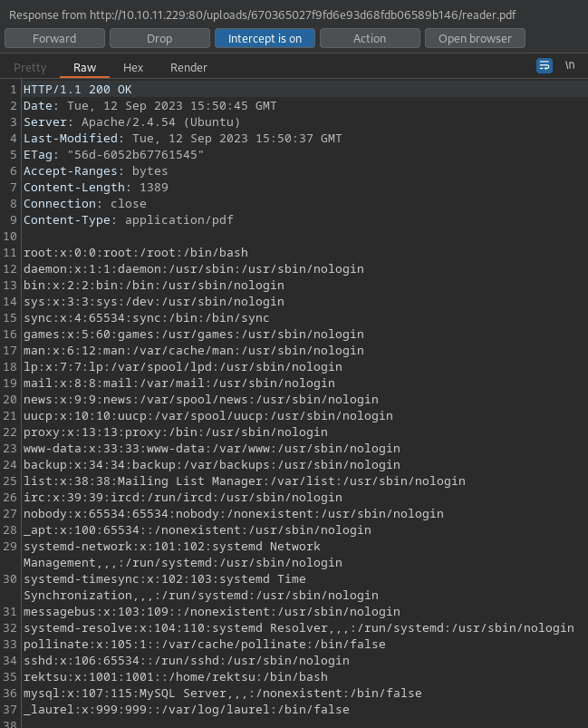Click the HTTP/1.1 200 OK status line
Image resolution: width=588 pixels, height=728 pixels.
(77, 89)
